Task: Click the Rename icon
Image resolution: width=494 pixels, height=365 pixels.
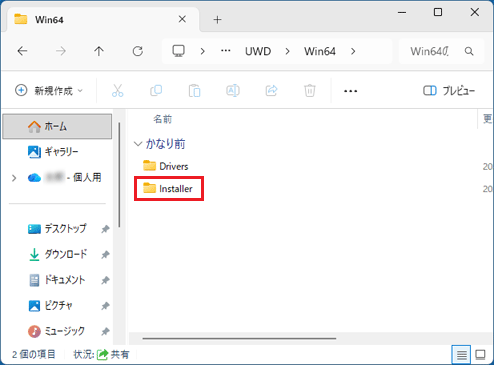Action: click(x=233, y=91)
